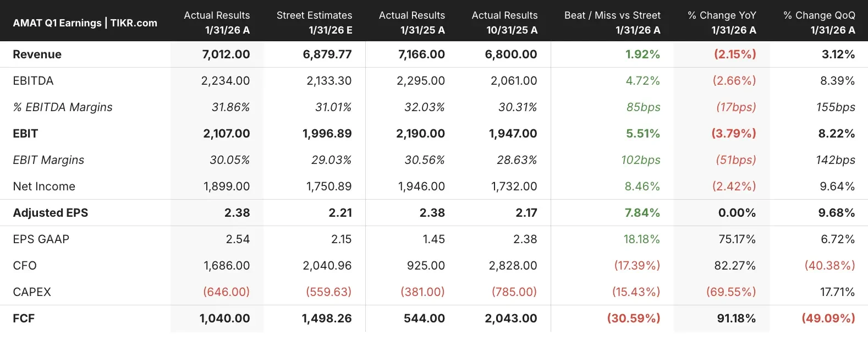Select the Net Income row label
Screen dimensions: 868x340
(x=44, y=187)
